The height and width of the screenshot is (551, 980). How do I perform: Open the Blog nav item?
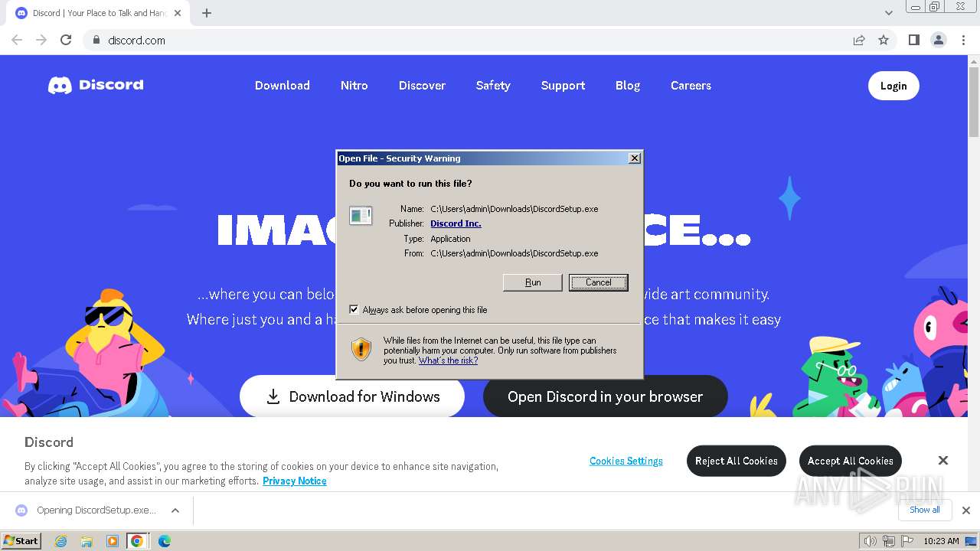(x=628, y=86)
